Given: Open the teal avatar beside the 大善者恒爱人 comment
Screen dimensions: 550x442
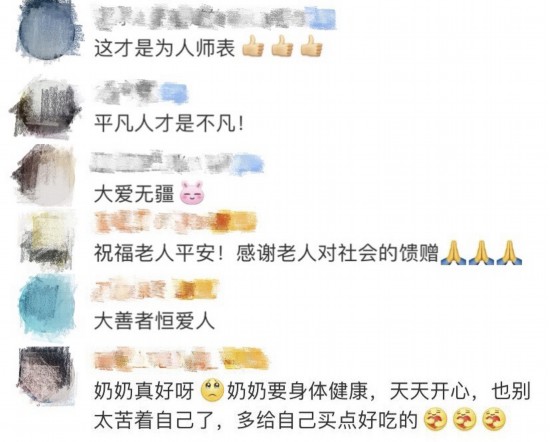Looking at the screenshot, I should [48, 307].
